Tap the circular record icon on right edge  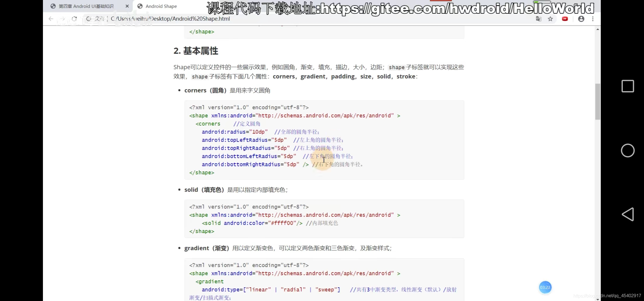[628, 151]
